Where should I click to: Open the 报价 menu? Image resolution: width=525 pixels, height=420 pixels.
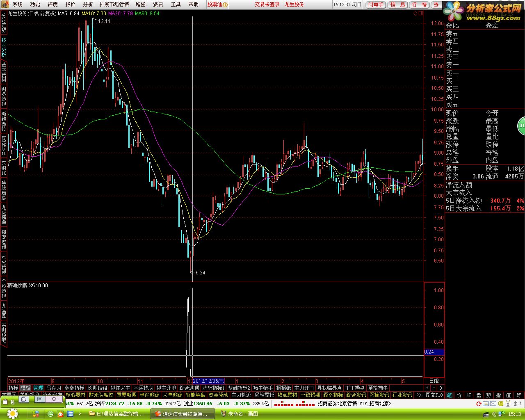pyautogui.click(x=70, y=5)
